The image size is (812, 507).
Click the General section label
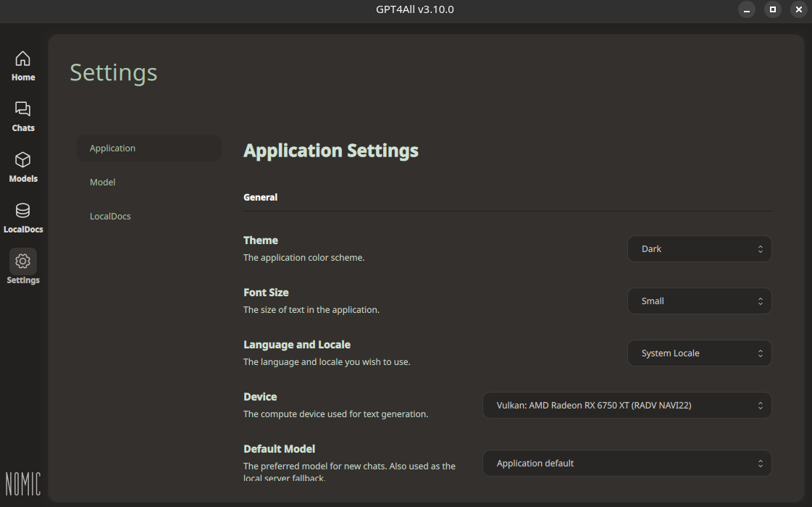click(x=261, y=197)
